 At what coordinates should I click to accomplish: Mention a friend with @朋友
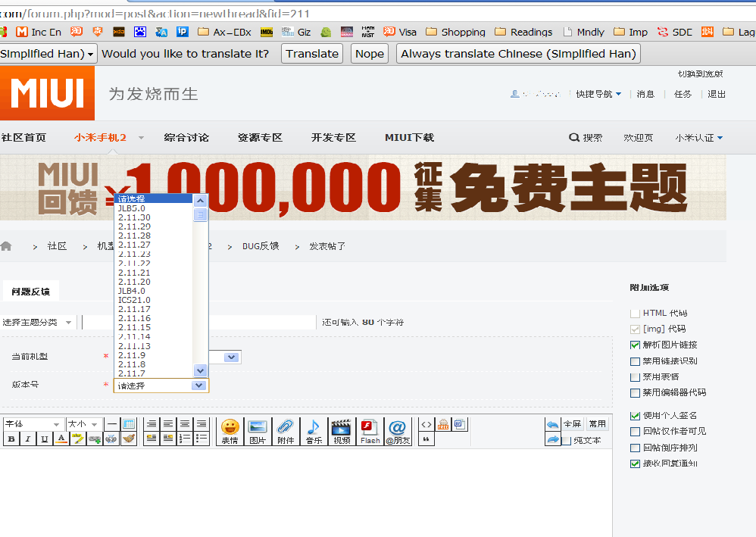(x=398, y=432)
